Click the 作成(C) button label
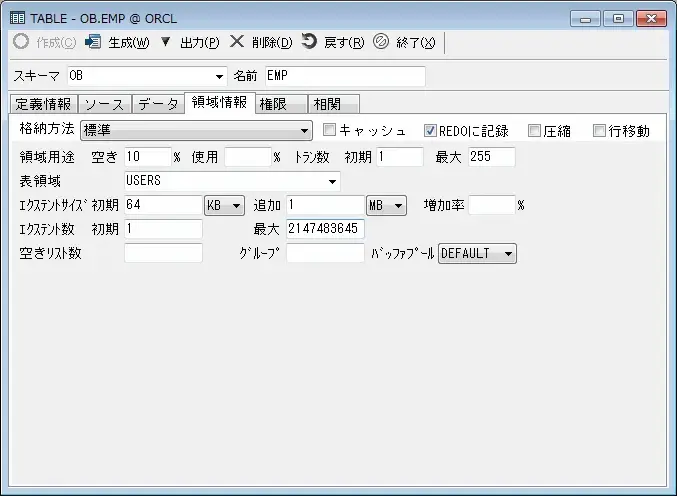 (57, 43)
